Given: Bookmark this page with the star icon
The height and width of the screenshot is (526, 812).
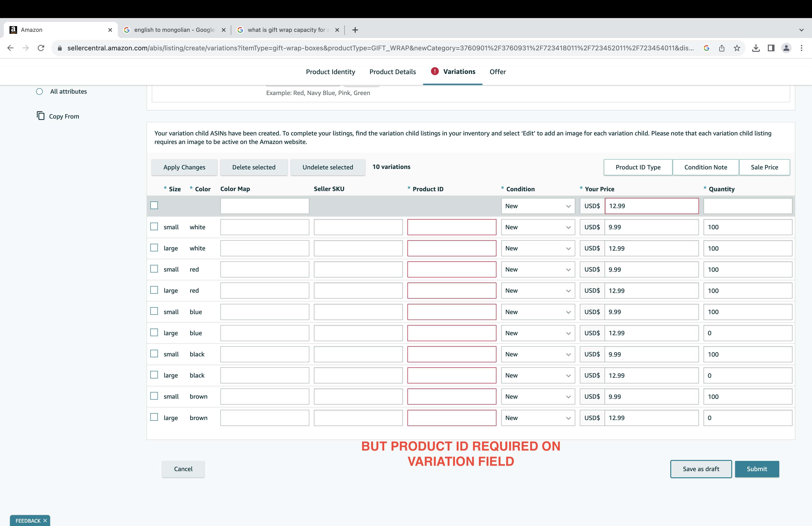Looking at the screenshot, I should pos(737,48).
